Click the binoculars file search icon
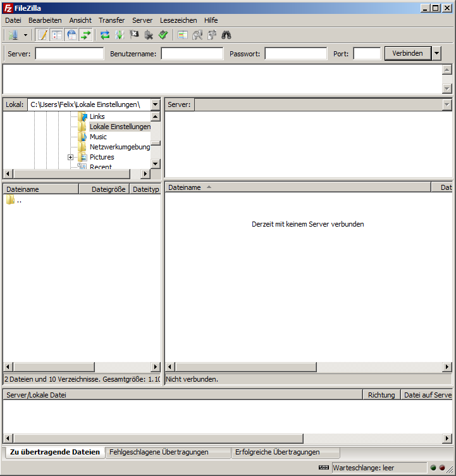This screenshot has width=456, height=476. pyautogui.click(x=226, y=35)
